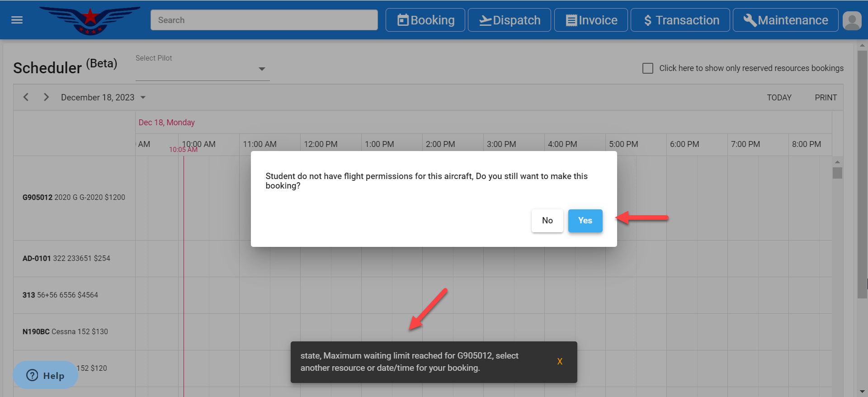The image size is (868, 397).
Task: Open the Booking menu
Action: coord(425,20)
